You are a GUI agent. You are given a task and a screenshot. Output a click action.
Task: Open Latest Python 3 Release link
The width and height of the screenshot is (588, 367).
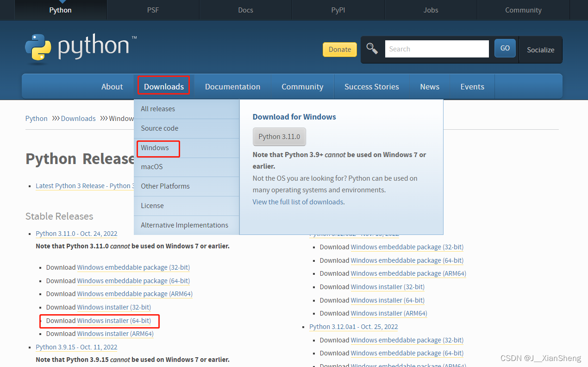[85, 186]
